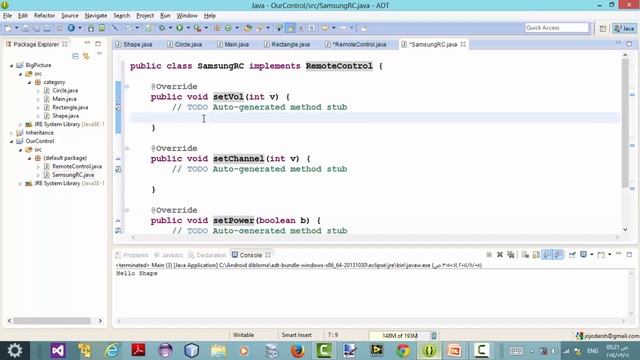This screenshot has width=640, height=360.
Task: Open Firefox from the taskbar
Action: [298, 351]
